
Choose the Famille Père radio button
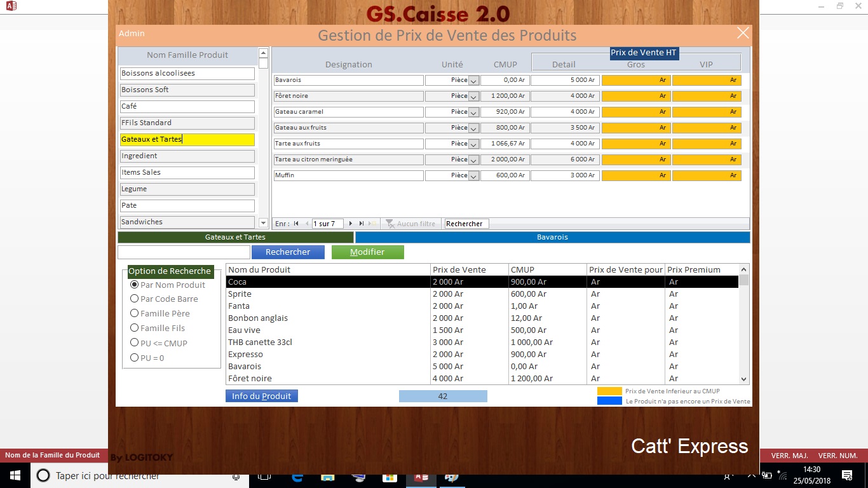click(x=134, y=313)
